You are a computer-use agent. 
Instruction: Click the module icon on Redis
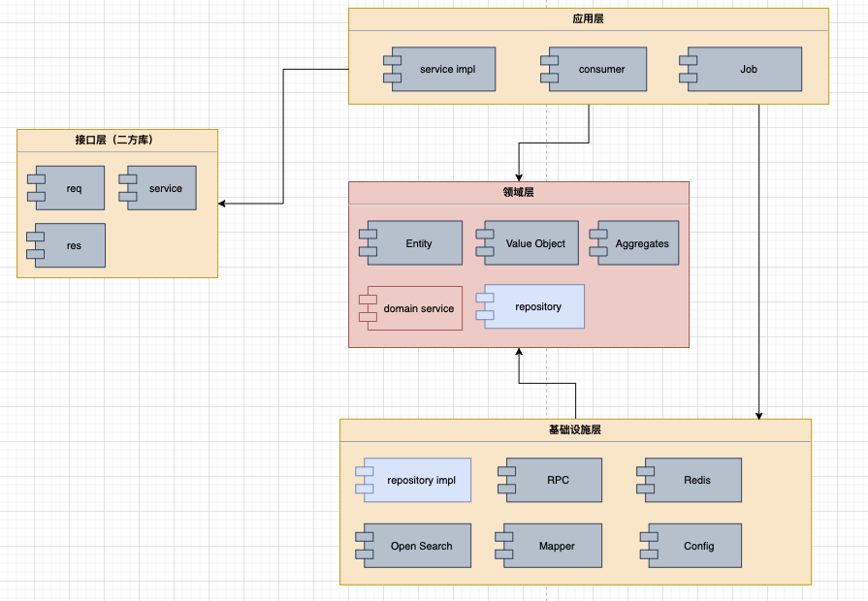646,480
